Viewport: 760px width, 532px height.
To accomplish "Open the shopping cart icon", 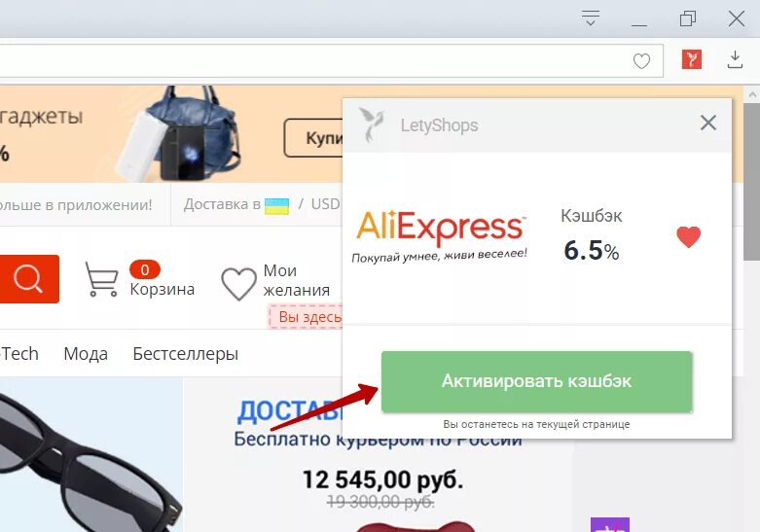I will 102,278.
